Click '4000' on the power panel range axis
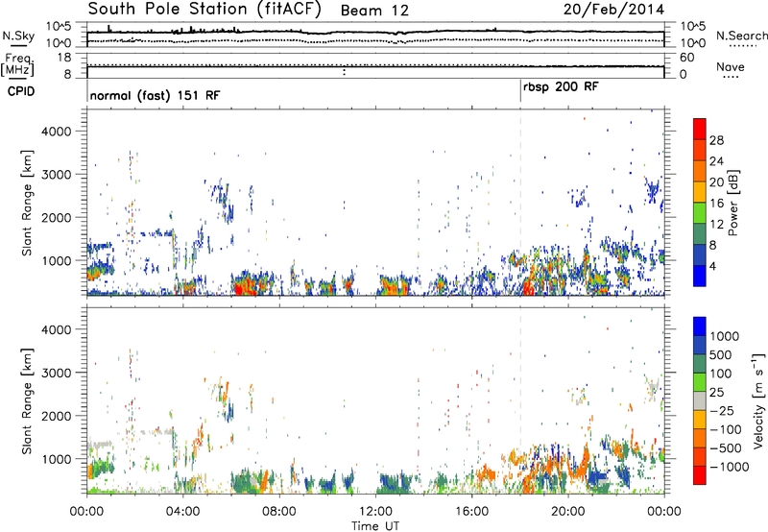The height and width of the screenshot is (532, 768). [56, 132]
